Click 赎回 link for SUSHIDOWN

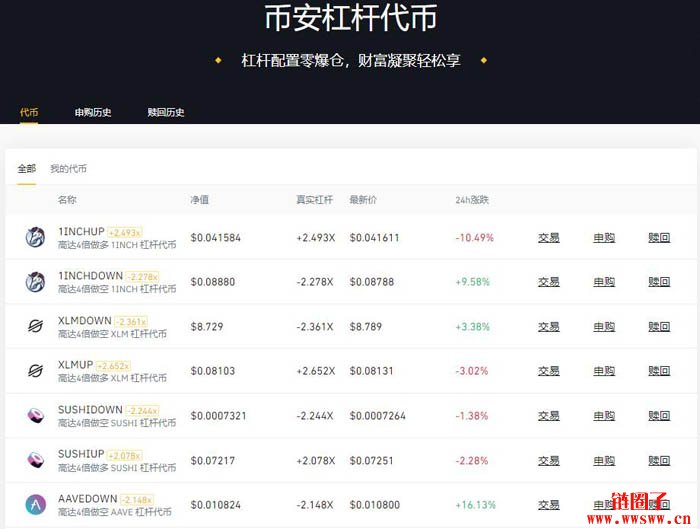[659, 416]
